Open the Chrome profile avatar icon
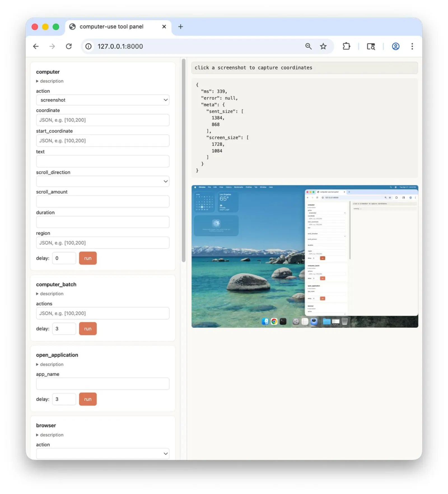This screenshot has height=494, width=448. (395, 46)
